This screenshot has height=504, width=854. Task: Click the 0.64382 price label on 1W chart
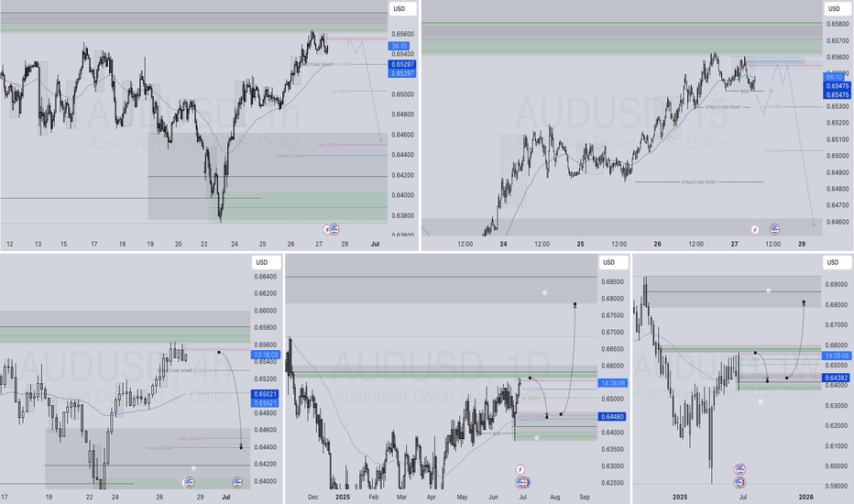tap(837, 378)
